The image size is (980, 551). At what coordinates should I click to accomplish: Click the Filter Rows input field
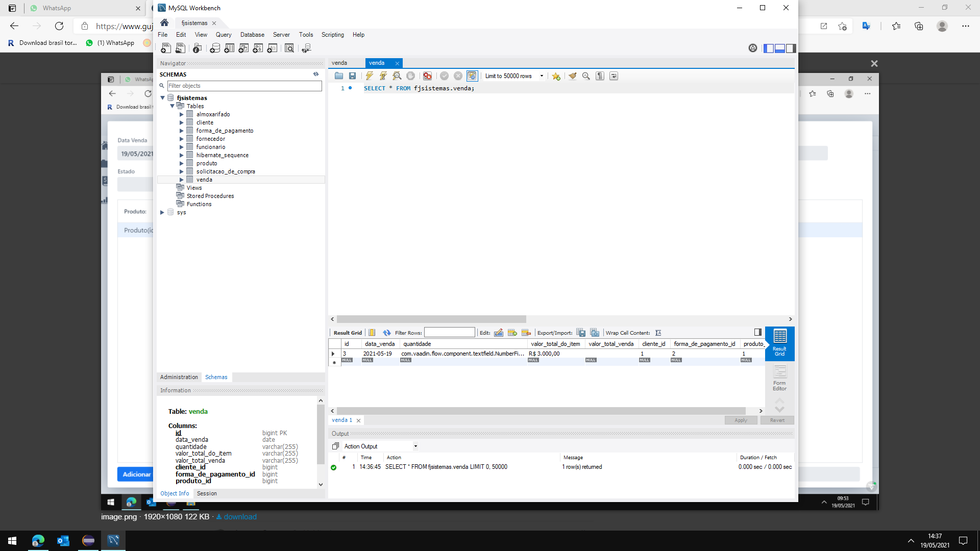pyautogui.click(x=450, y=333)
